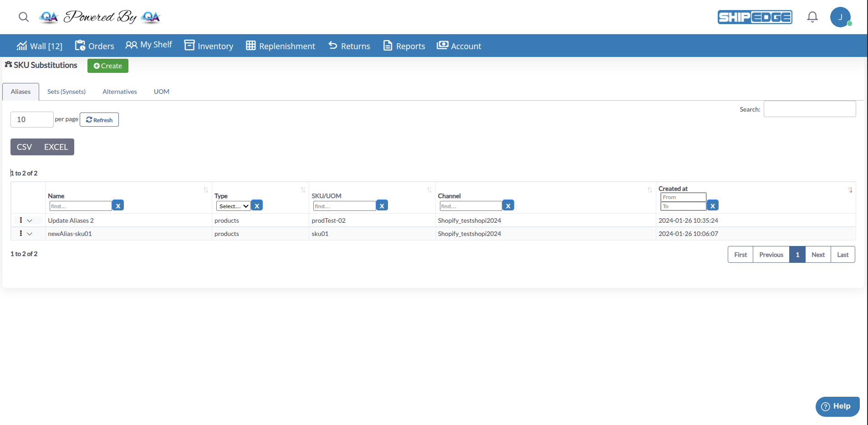
Task: Click the green Create button
Action: [108, 66]
